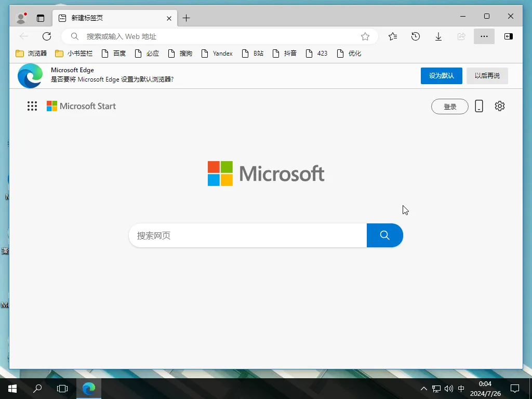
Task: Click the refresh page icon
Action: tap(47, 36)
